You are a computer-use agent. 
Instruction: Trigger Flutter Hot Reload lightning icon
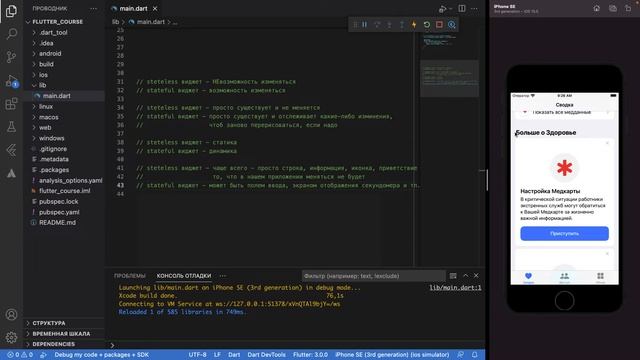(x=414, y=24)
